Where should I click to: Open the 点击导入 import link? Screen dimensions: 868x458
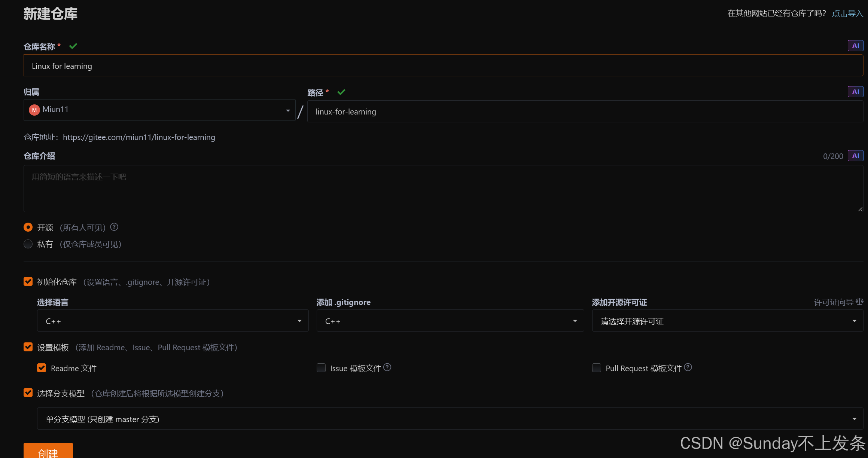point(847,13)
